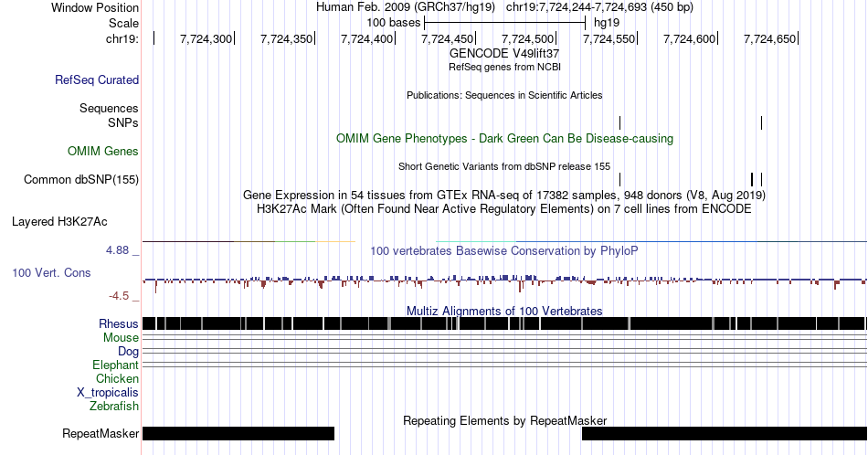Click the Human Feb. 2009 (GRCh37/hg19) position header
Viewport: 868px width, 455px height.
407,7
